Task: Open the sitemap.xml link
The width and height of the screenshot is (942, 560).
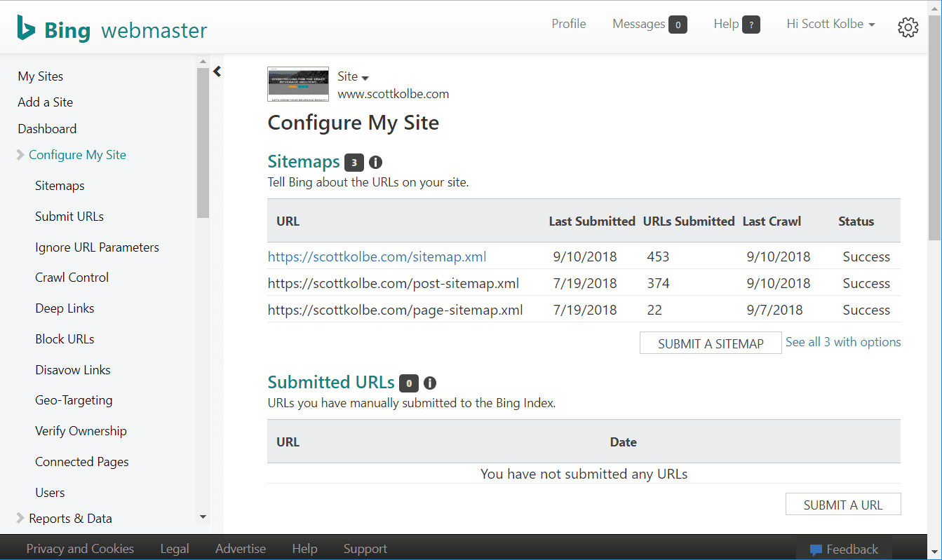Action: coord(377,257)
